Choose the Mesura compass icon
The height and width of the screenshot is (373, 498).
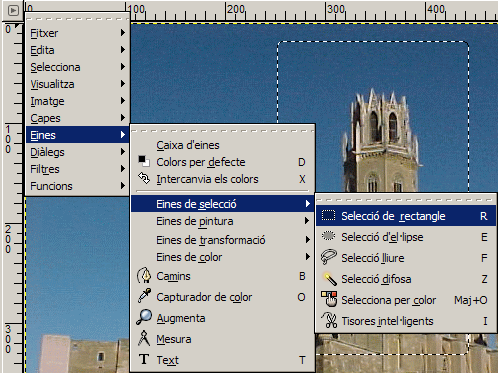(x=144, y=338)
